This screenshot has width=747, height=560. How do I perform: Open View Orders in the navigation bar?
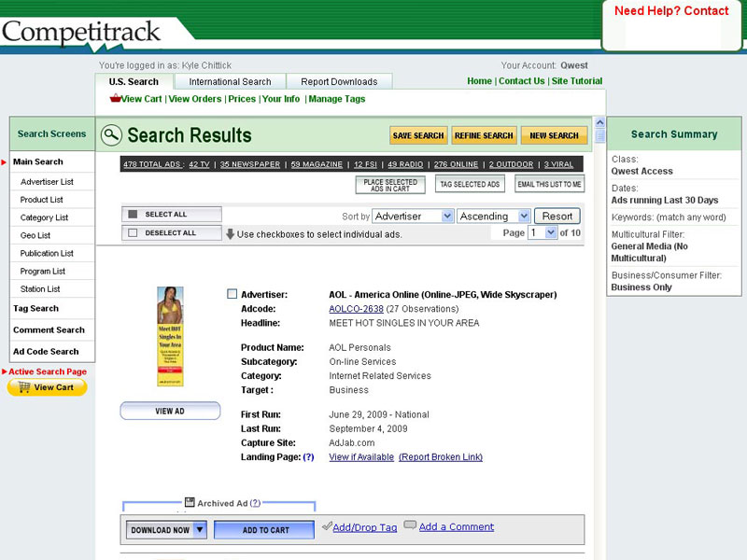[195, 99]
